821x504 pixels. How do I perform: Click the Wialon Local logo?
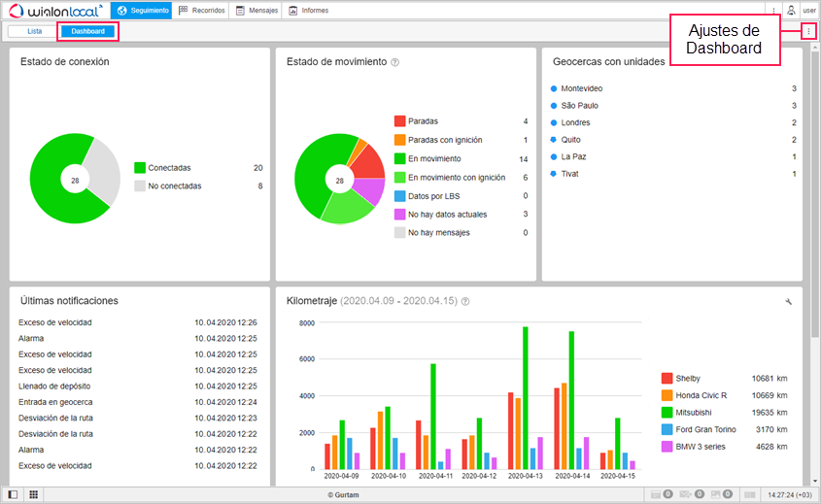point(54,11)
